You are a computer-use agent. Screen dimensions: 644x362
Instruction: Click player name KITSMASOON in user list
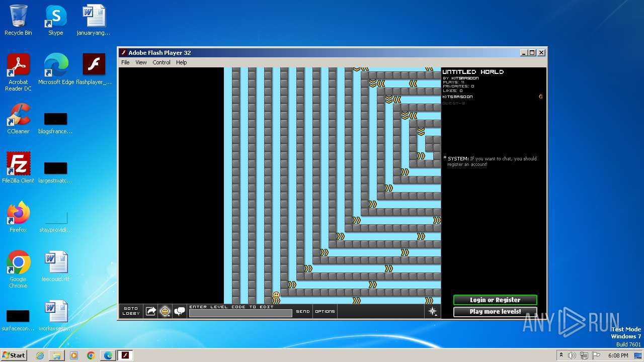pyautogui.click(x=457, y=97)
